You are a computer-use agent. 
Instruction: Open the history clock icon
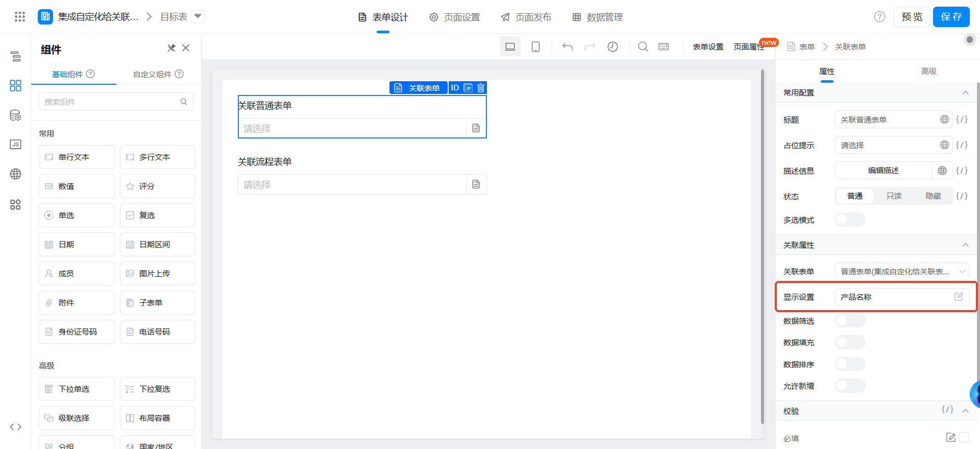[x=612, y=46]
